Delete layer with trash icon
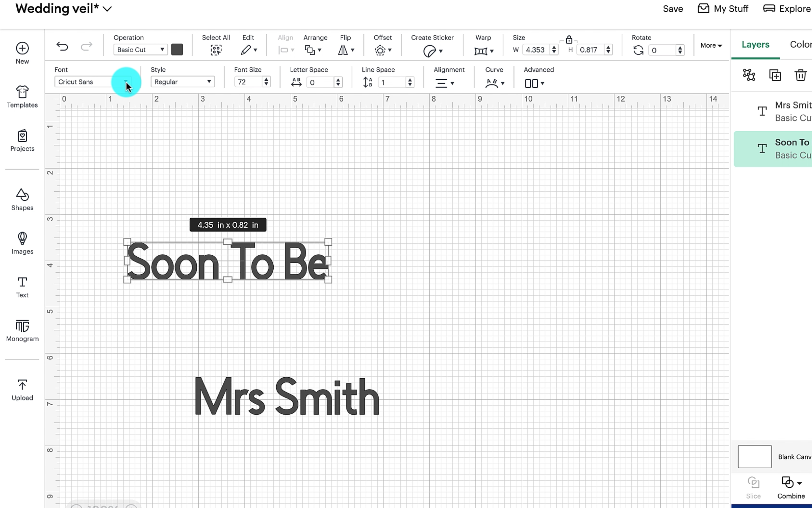The image size is (812, 508). (800, 75)
